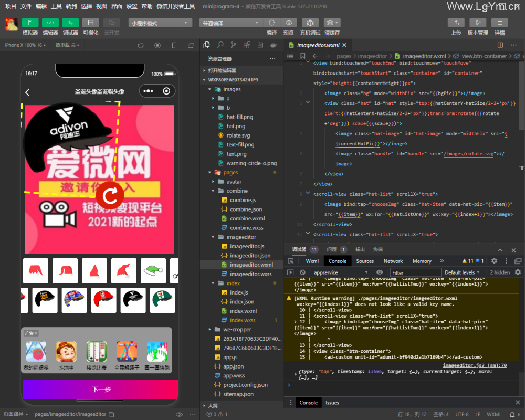Open the compile mode dropdown

coord(231,23)
